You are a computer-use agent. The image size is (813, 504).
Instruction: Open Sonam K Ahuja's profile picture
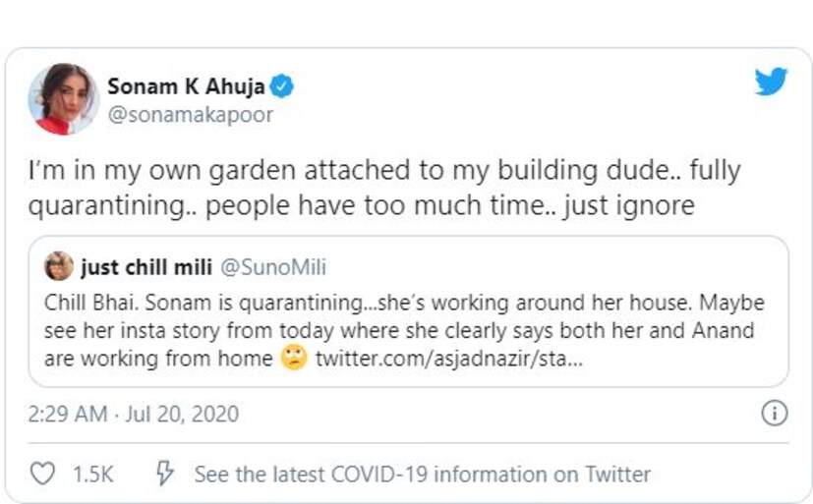pos(64,99)
